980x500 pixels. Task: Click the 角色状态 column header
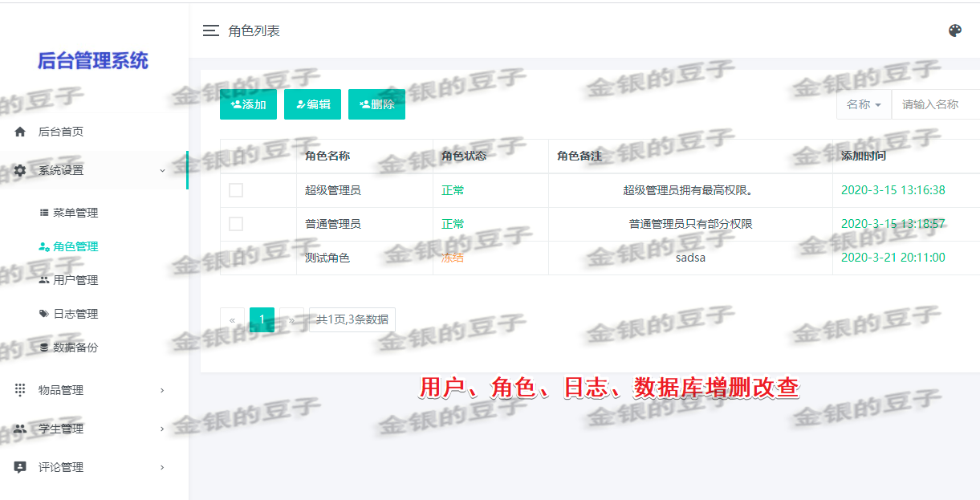click(464, 156)
